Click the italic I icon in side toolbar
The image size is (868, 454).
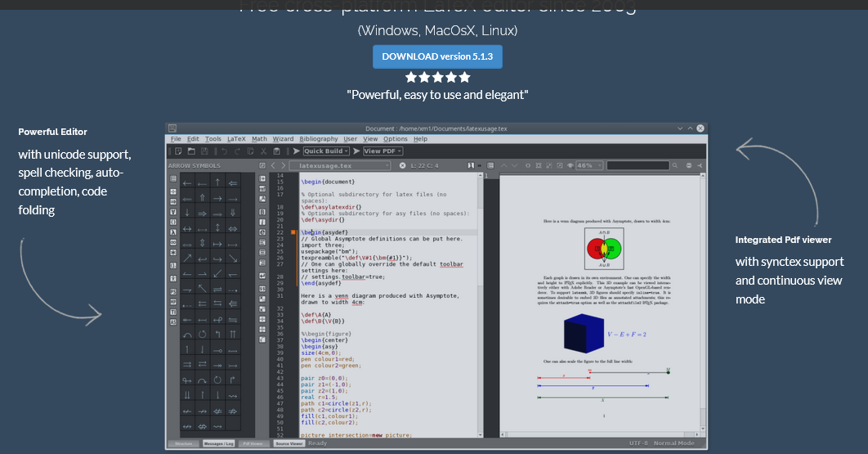tap(262, 222)
